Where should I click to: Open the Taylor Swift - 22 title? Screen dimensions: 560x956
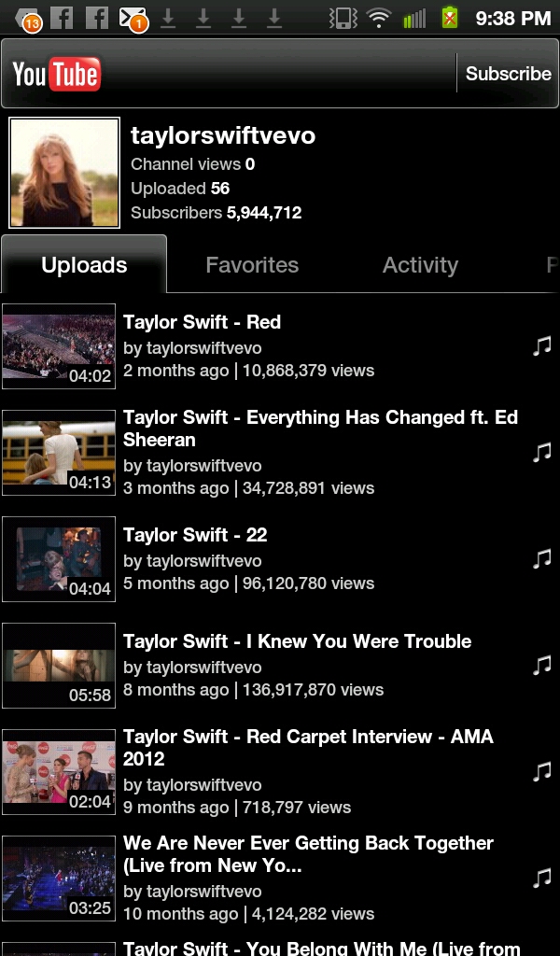tap(195, 535)
